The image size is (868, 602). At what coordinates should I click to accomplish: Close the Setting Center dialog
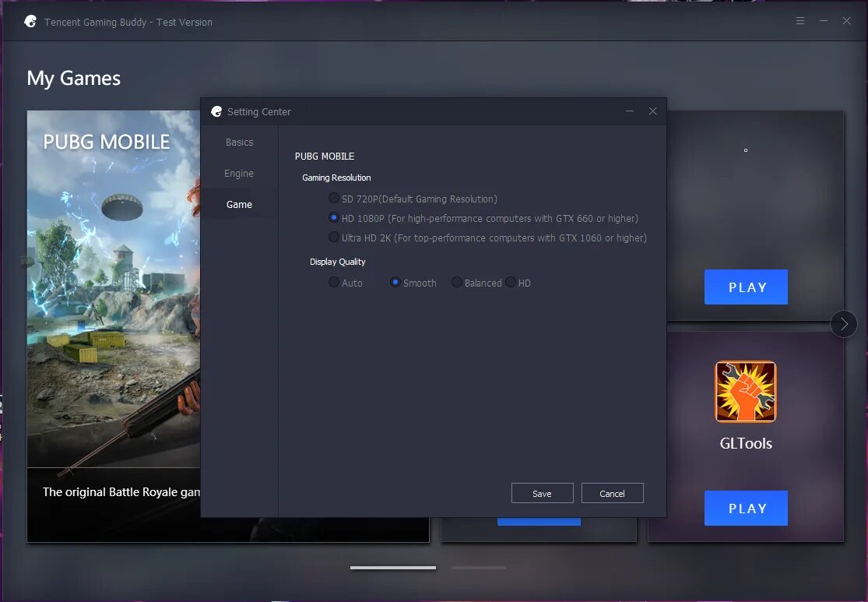pyautogui.click(x=652, y=111)
